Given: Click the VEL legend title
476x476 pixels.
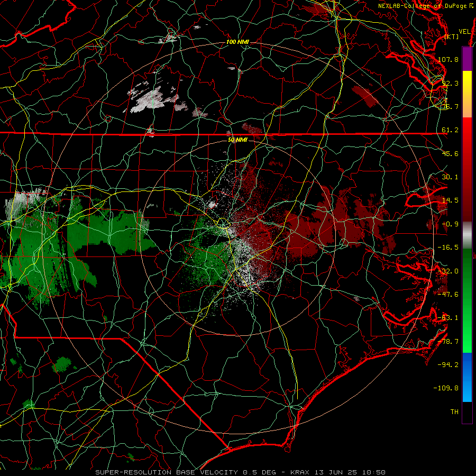Looking at the screenshot, I should click(x=464, y=32).
